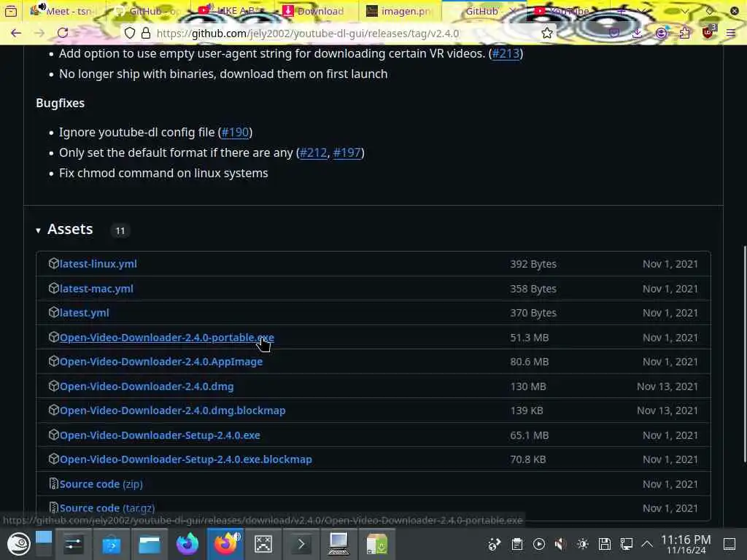This screenshot has height=560, width=747.
Task: Show site security padlock info
Action: pos(146,33)
